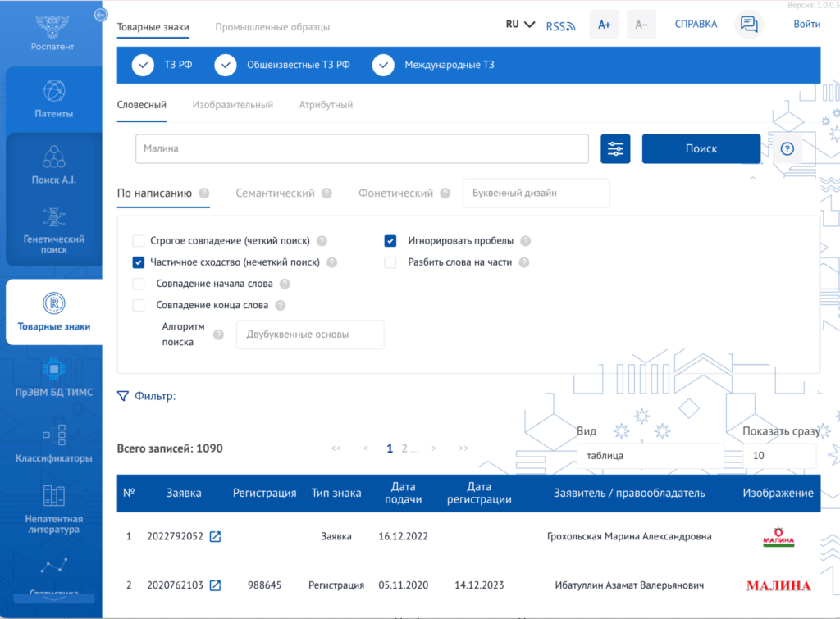Collapse sidebar with the arrow icon
Screen dimensions: 840x619
100,15
